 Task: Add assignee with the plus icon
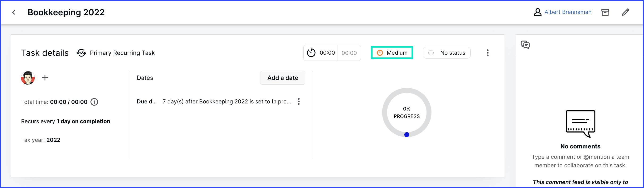45,78
